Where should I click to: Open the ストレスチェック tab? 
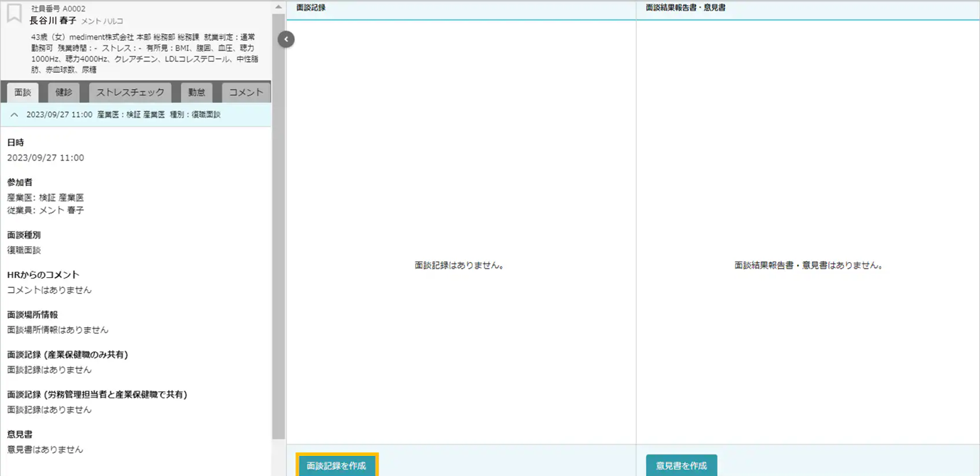click(x=130, y=93)
